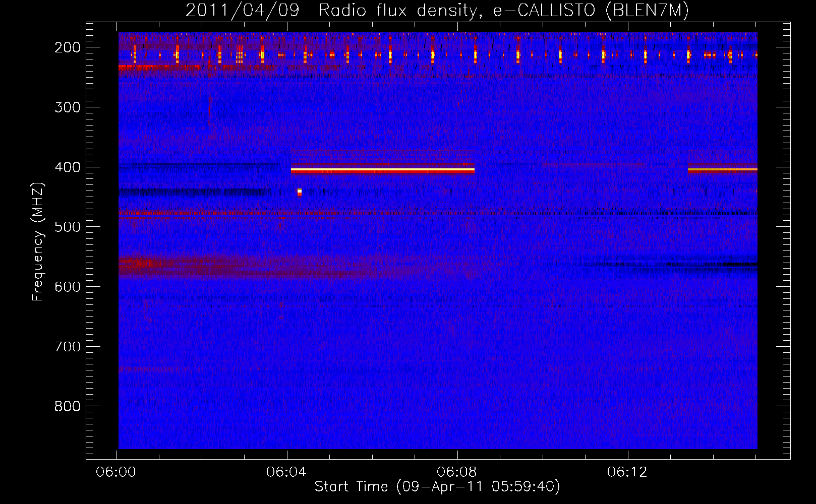Click the 06:00 time tick label
Screen dimensions: 816x504
[x=116, y=472]
